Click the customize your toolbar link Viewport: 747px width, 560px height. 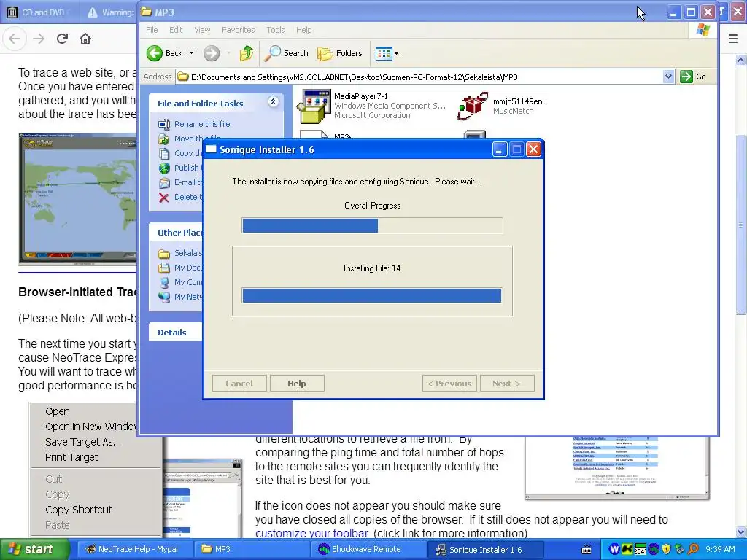312,533
